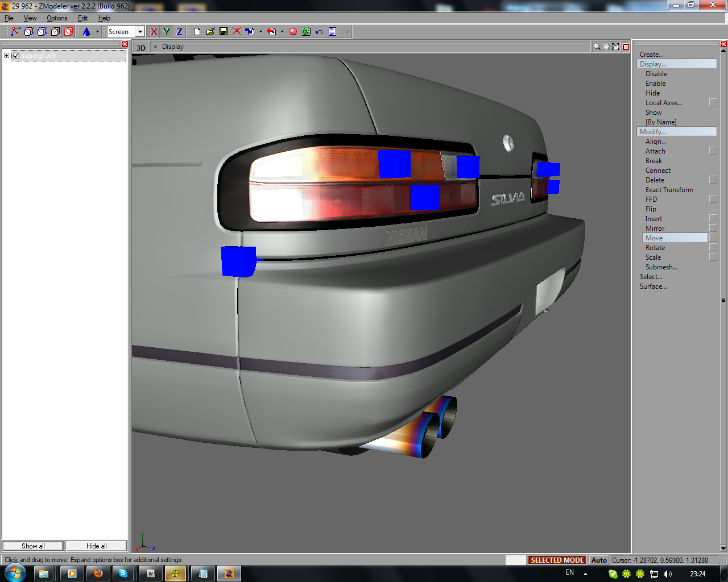The width and height of the screenshot is (728, 582).
Task: Toggle the Delete options box
Action: (x=713, y=180)
